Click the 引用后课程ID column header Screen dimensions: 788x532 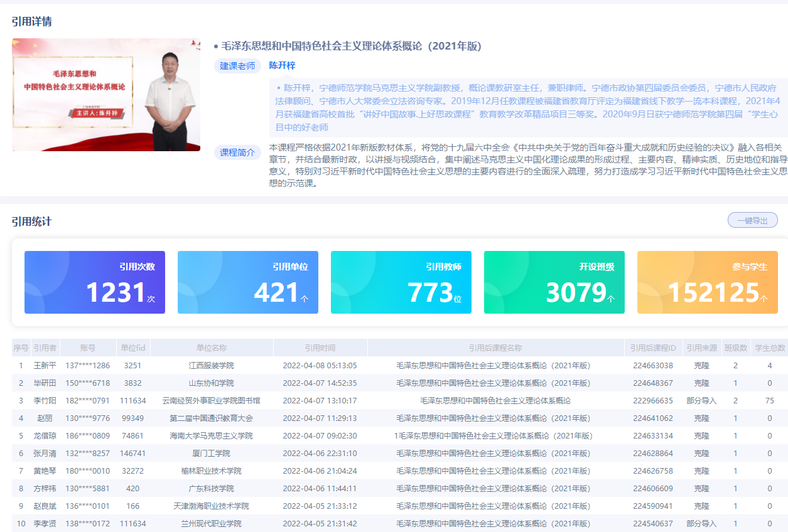653,348
